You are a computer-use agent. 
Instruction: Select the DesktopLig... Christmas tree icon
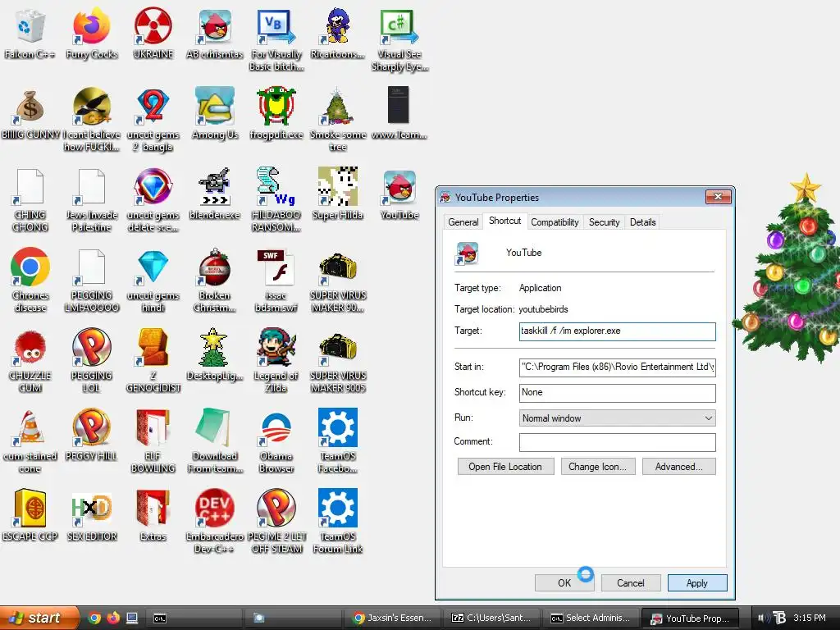[x=214, y=347]
